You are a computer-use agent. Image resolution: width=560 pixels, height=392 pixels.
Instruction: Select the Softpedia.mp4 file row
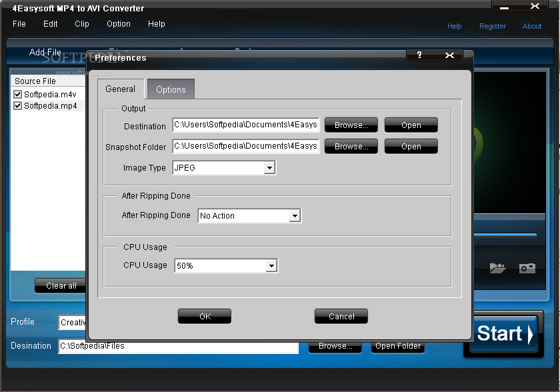49,106
